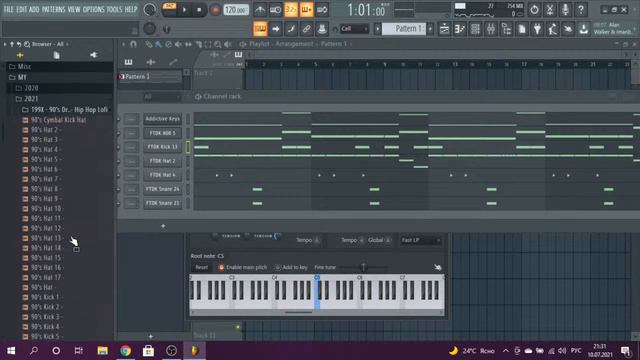640x360 pixels.
Task: Open the ADD menu
Action: 34,9
